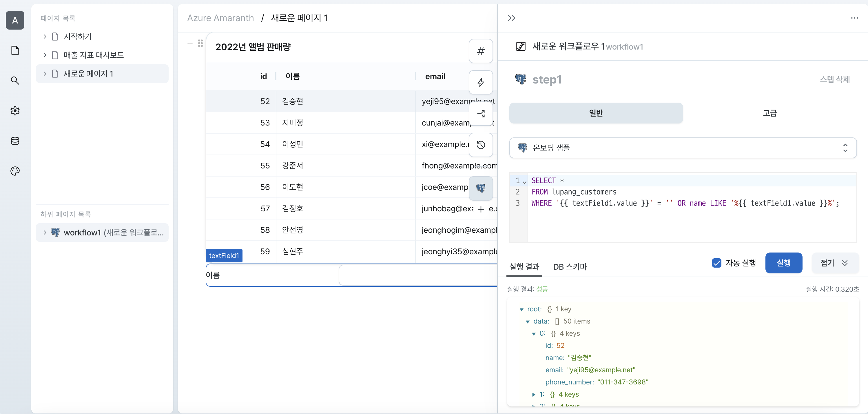Click the 이름 text input field
Image resolution: width=868 pixels, height=414 pixels.
[x=418, y=275]
